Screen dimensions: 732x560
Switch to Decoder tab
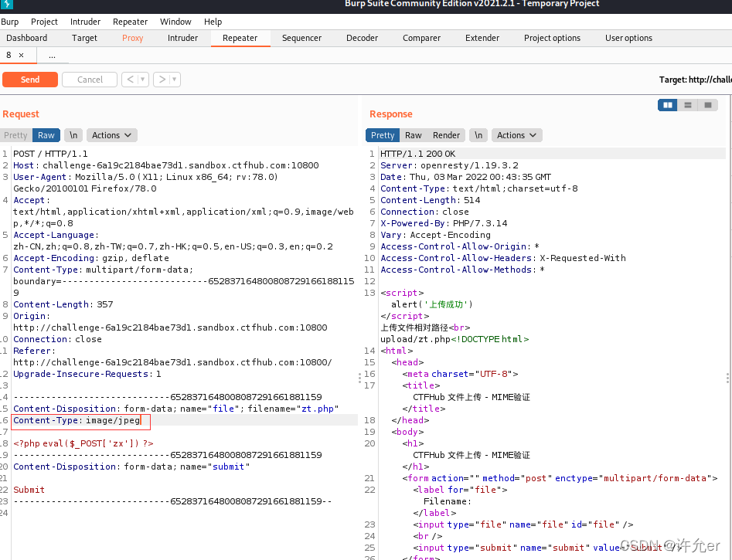pos(362,39)
